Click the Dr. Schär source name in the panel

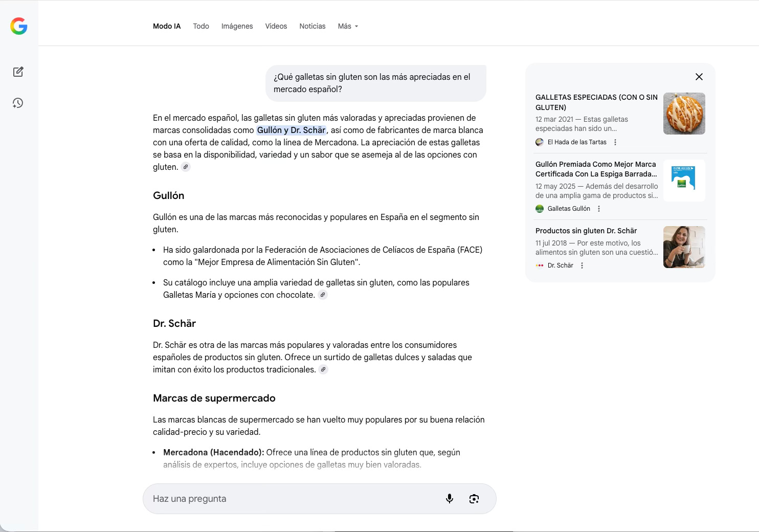[561, 265]
